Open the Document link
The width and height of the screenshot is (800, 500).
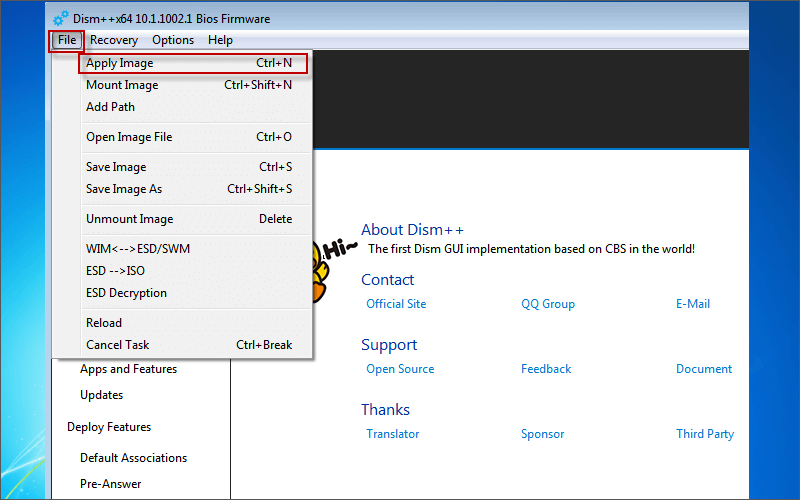click(704, 369)
